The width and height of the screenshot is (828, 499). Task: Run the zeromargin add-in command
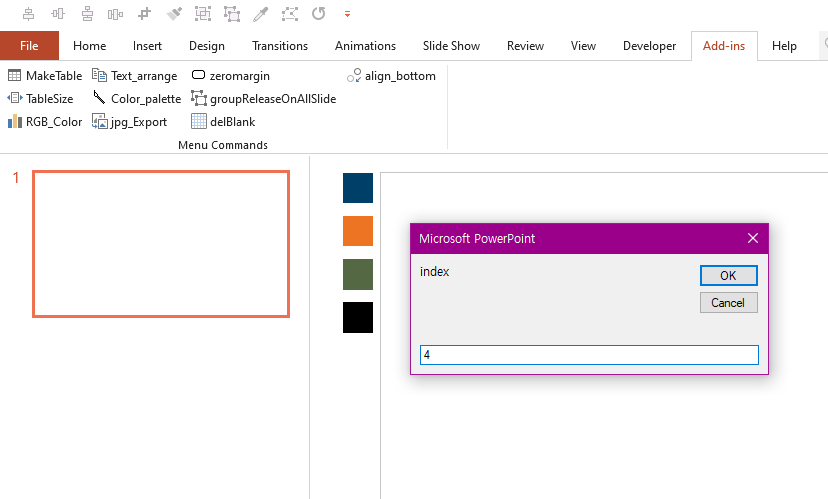[230, 76]
